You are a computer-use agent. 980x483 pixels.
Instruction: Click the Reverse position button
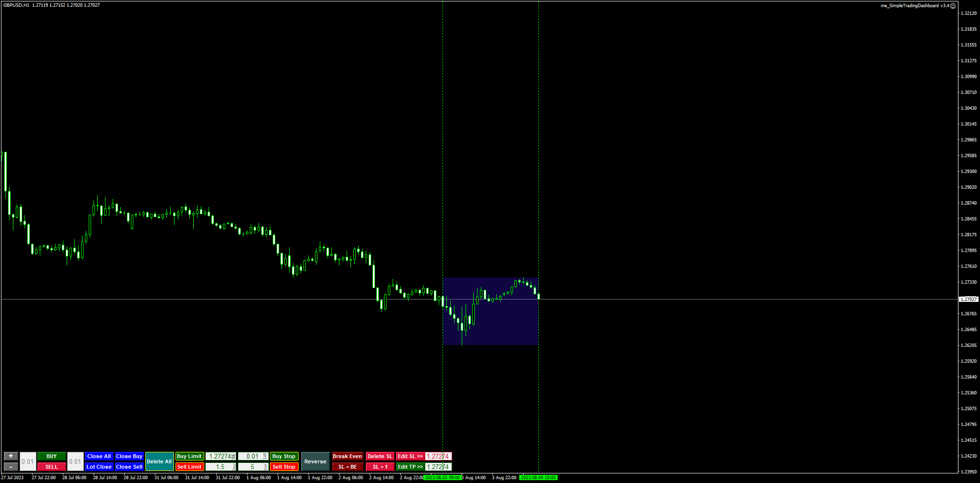pos(315,461)
